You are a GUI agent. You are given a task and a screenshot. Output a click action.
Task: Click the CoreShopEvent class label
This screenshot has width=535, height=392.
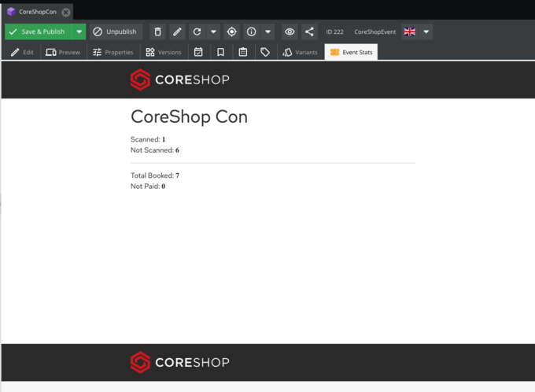[x=375, y=31]
